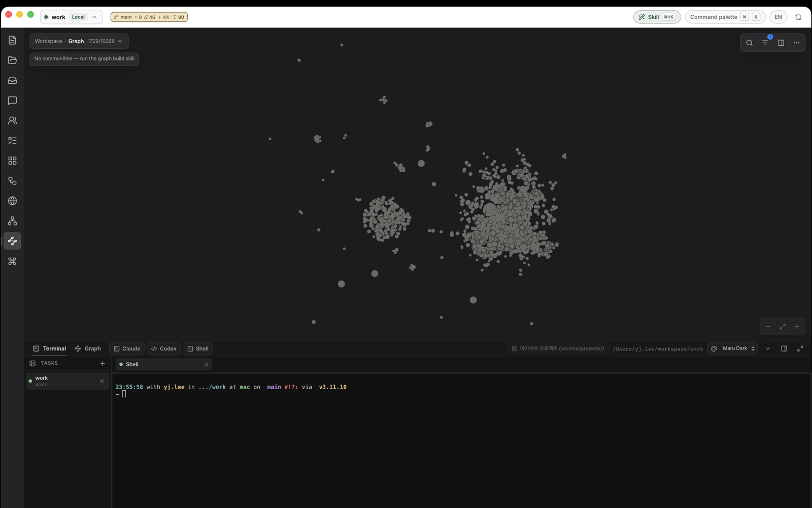This screenshot has height=508, width=812.
Task: Open the people icon in sidebar
Action: click(12, 120)
